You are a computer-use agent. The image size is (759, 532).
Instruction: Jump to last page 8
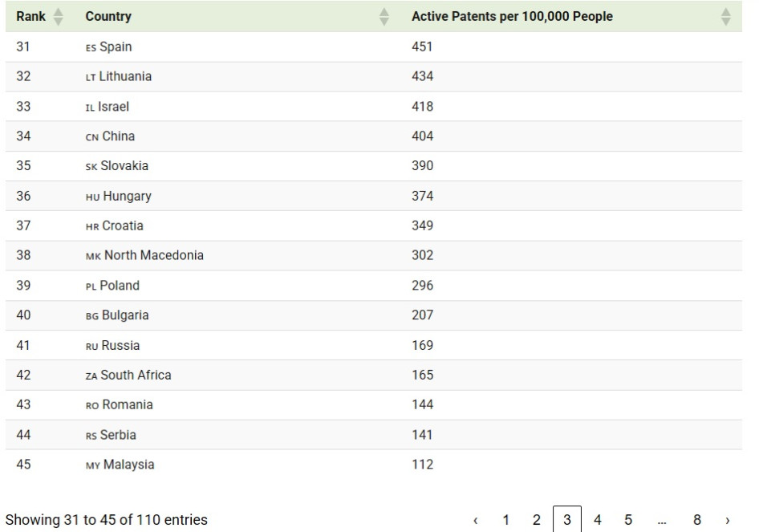697,520
